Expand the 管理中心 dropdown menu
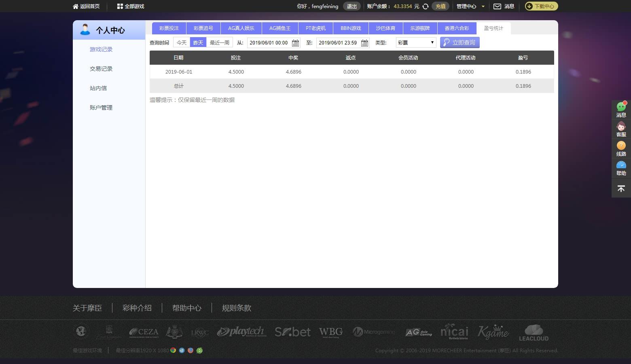631x364 pixels. point(470,6)
